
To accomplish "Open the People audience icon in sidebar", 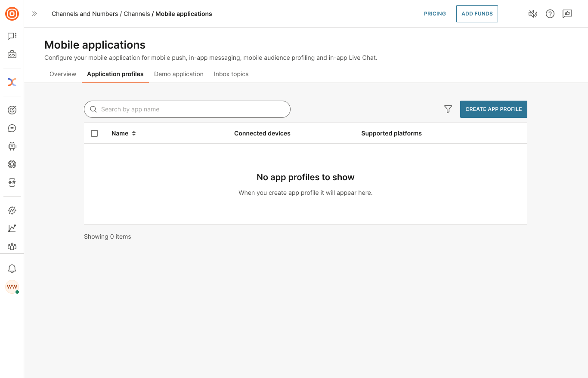I will click(12, 246).
